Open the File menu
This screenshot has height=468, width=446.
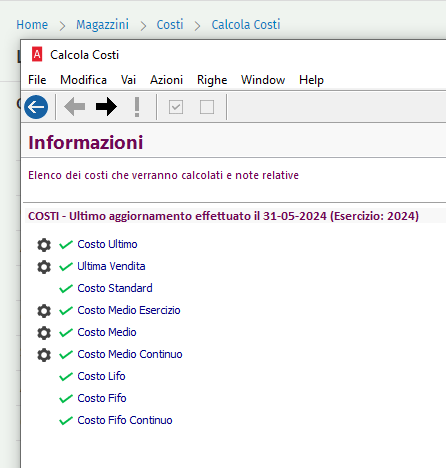(37, 80)
